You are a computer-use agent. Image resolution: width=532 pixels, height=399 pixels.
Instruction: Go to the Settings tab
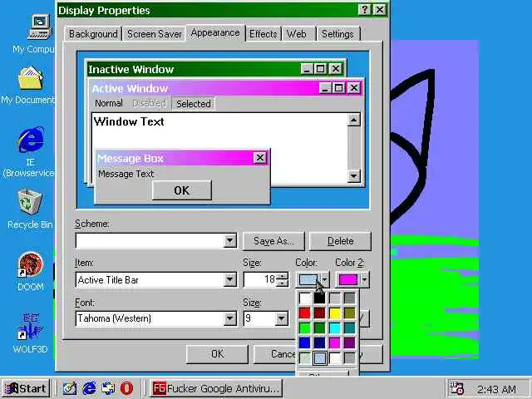[337, 34]
